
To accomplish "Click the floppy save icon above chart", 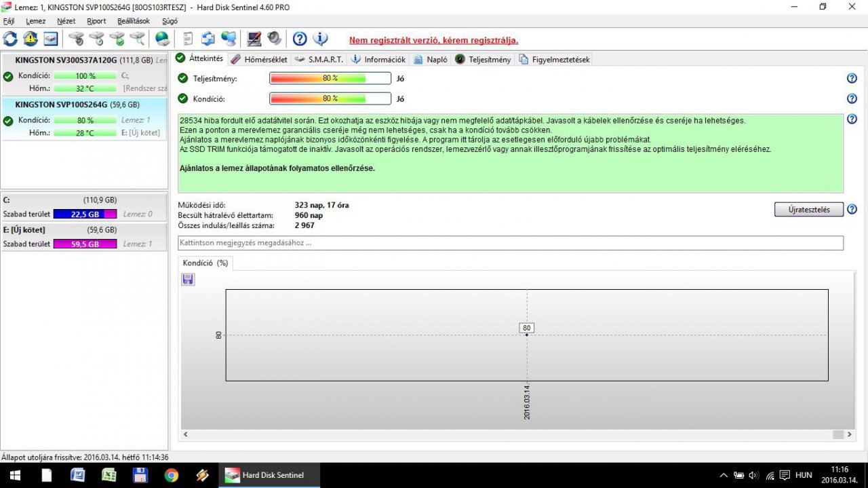I will (188, 279).
